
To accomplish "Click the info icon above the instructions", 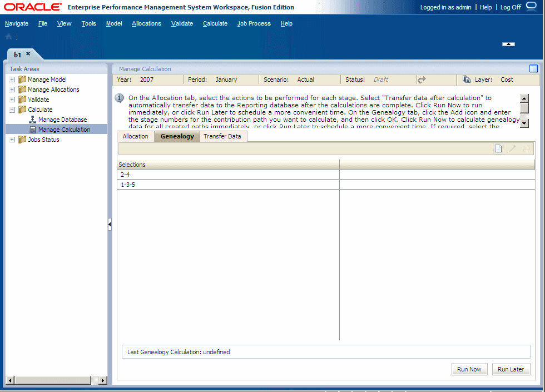I will coord(119,98).
